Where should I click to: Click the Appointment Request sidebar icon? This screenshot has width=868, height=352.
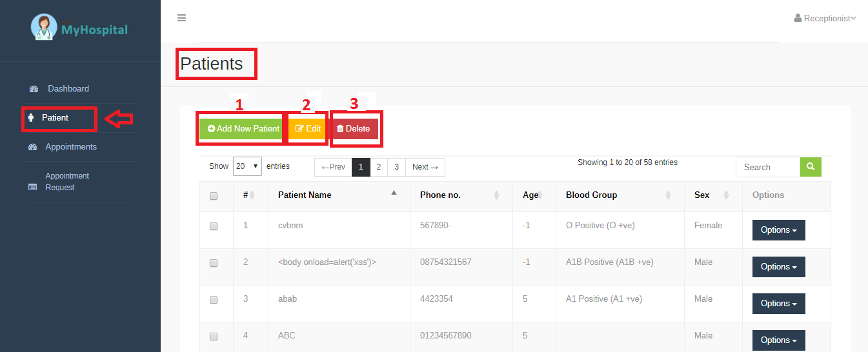tap(33, 188)
